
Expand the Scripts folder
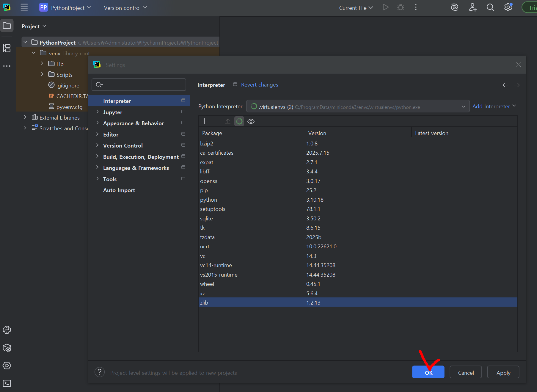coord(42,74)
